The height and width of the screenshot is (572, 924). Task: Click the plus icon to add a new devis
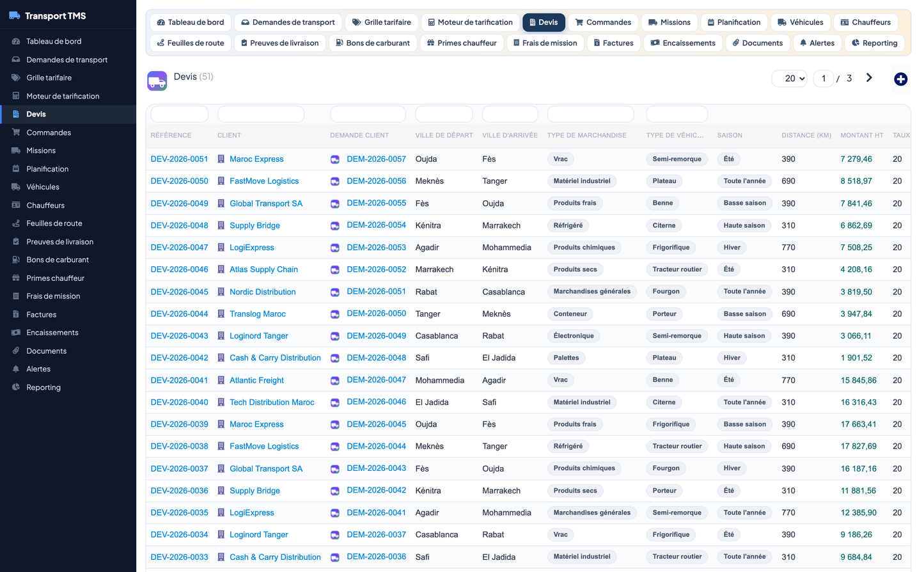pyautogui.click(x=900, y=79)
